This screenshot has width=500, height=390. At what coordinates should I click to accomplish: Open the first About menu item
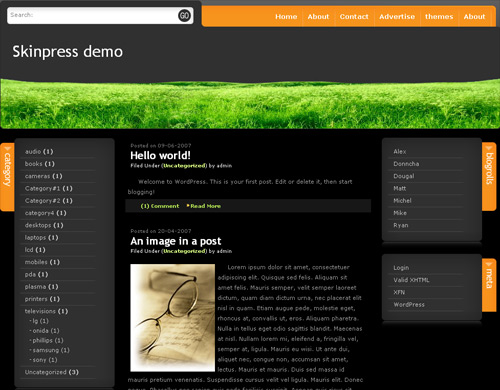pyautogui.click(x=318, y=17)
